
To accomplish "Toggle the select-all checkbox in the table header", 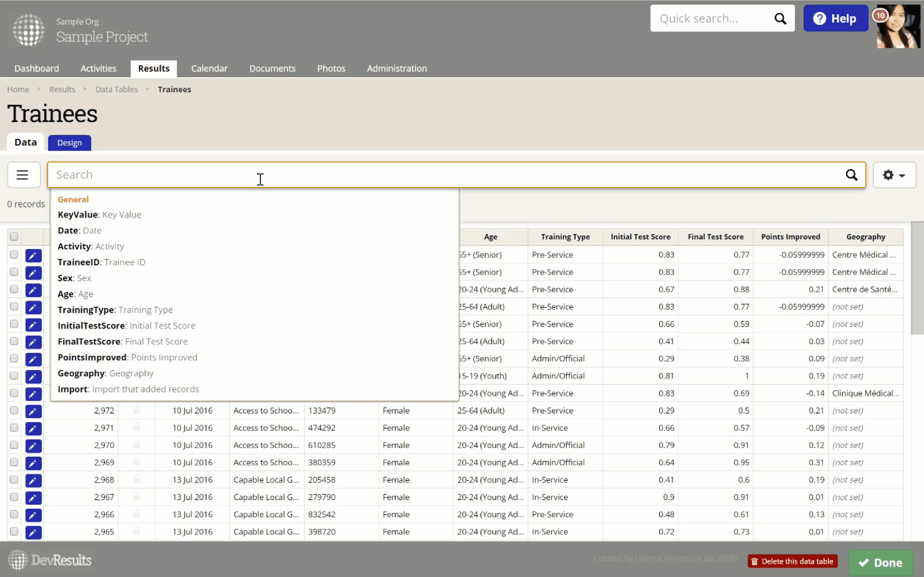I will click(14, 236).
